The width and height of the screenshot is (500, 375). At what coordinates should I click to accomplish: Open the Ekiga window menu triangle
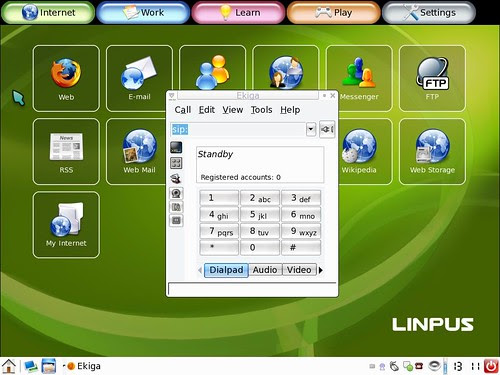coord(172,96)
